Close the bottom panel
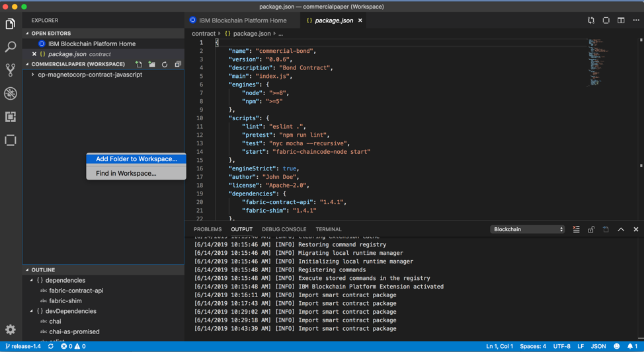This screenshot has height=352, width=644. pos(636,229)
